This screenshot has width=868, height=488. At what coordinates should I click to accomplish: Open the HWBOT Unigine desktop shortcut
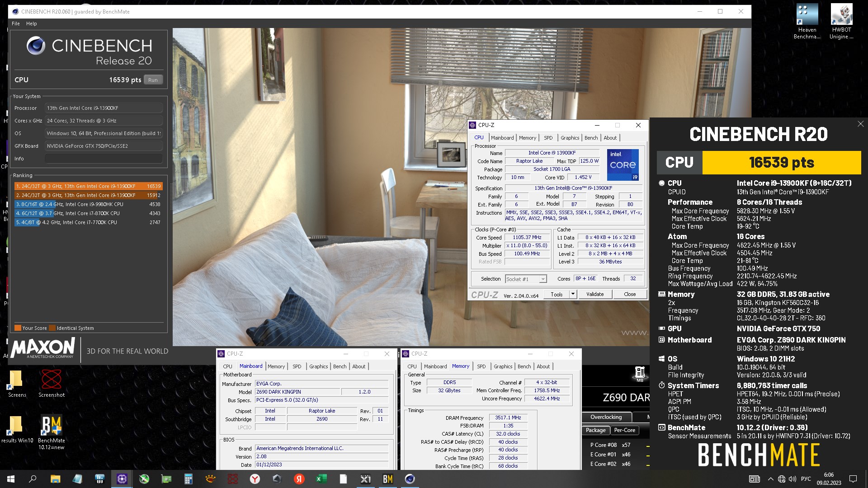pyautogui.click(x=841, y=21)
